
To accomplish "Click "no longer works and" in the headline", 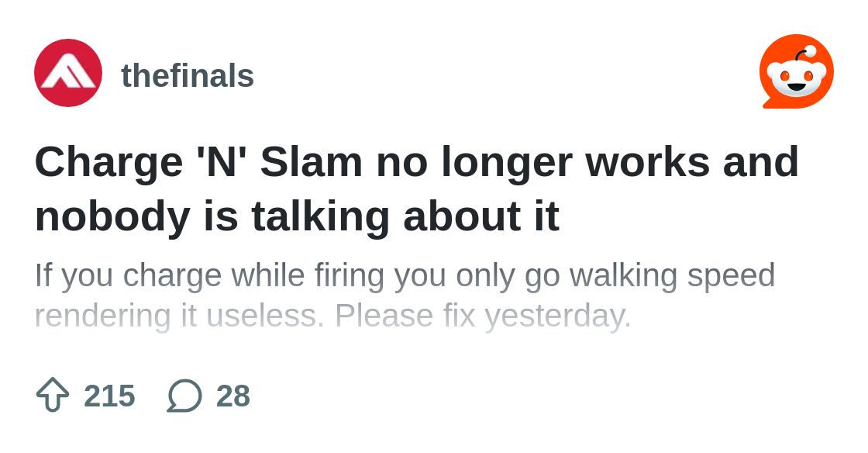I will pyautogui.click(x=587, y=162).
